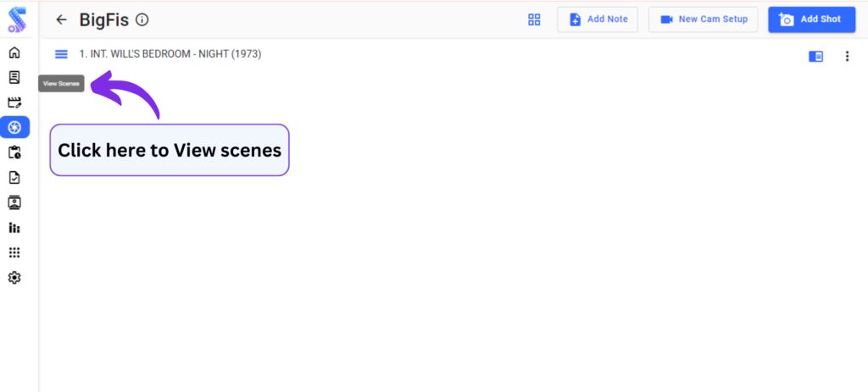Image resolution: width=868 pixels, height=392 pixels.
Task: Open the script document sidebar icon
Action: 14,78
